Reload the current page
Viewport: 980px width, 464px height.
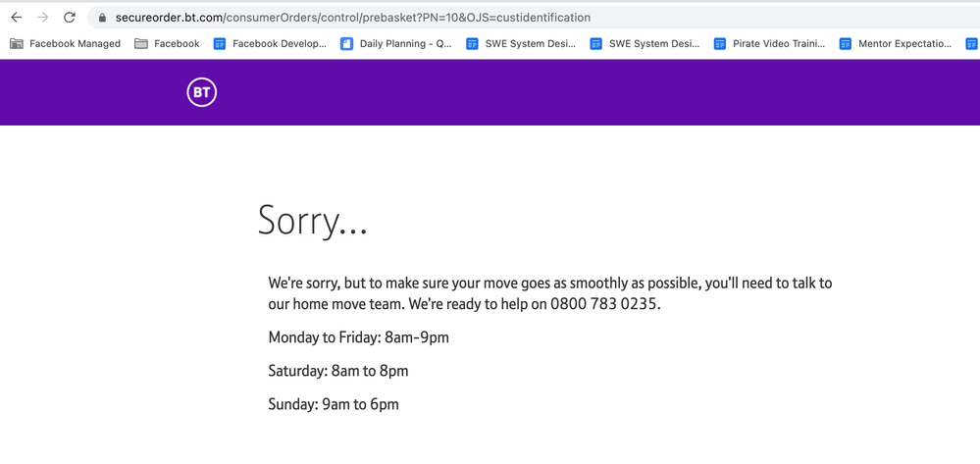(70, 18)
